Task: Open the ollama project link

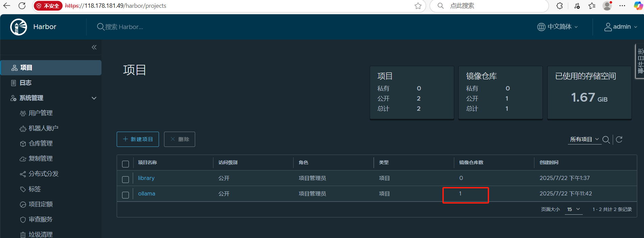Action: tap(146, 193)
